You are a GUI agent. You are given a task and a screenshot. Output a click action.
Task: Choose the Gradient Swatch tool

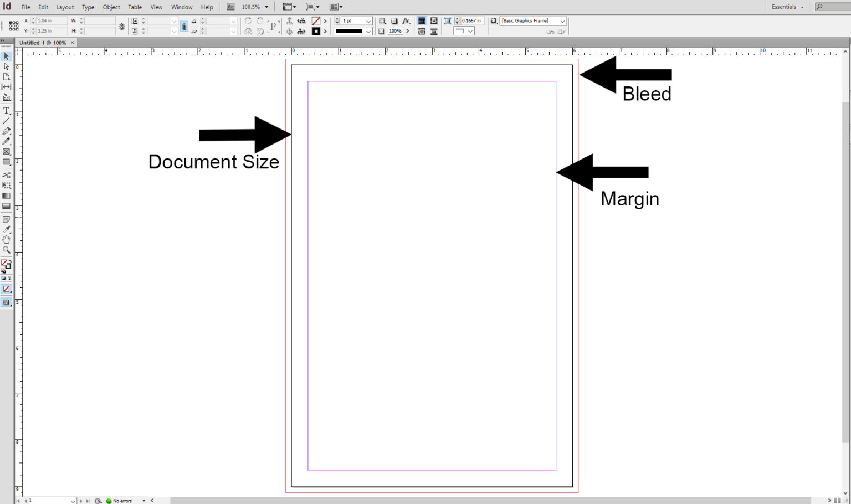7,196
